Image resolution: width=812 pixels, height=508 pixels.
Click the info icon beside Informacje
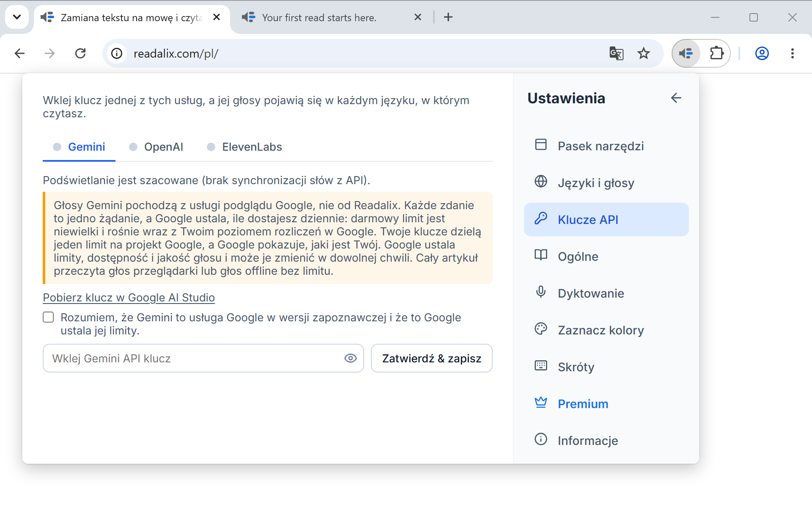(541, 439)
